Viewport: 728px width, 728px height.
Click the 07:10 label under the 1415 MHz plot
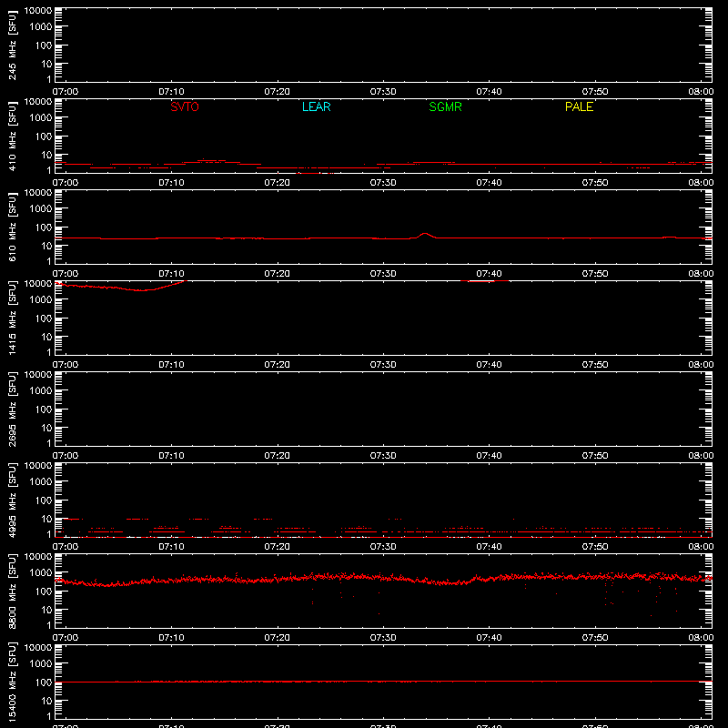tap(171, 365)
